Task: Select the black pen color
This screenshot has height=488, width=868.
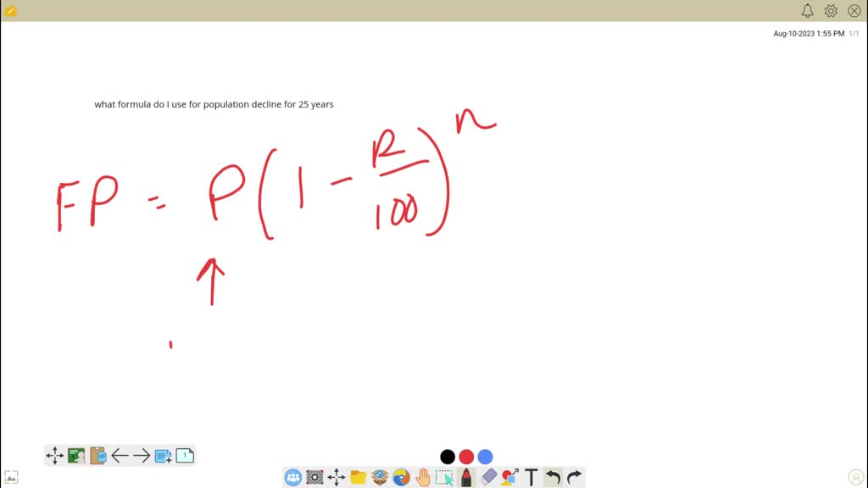Action: (448, 457)
